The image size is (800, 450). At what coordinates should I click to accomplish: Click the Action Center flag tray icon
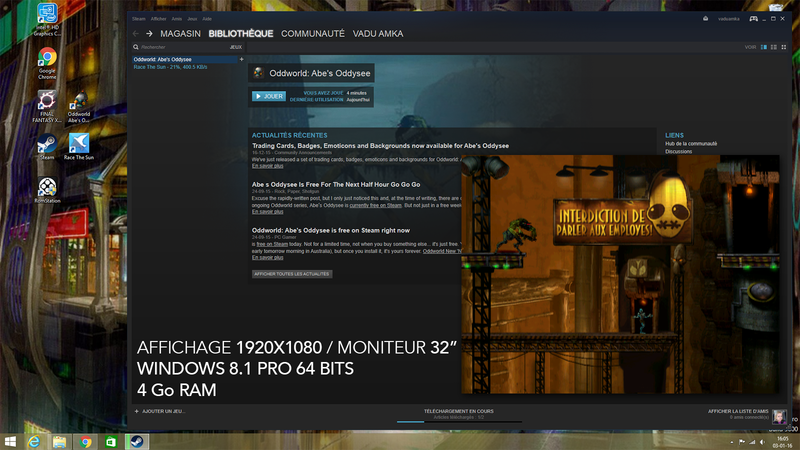pyautogui.click(x=742, y=442)
